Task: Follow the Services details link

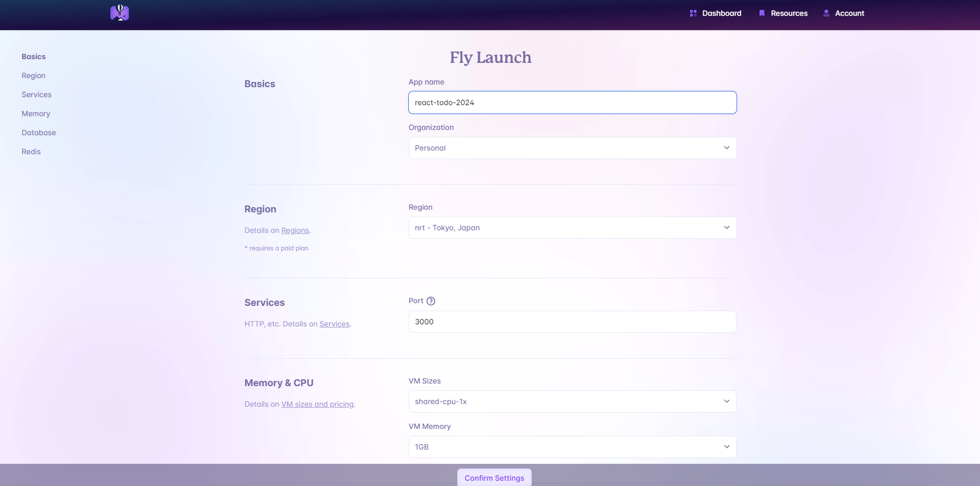Action: tap(334, 324)
